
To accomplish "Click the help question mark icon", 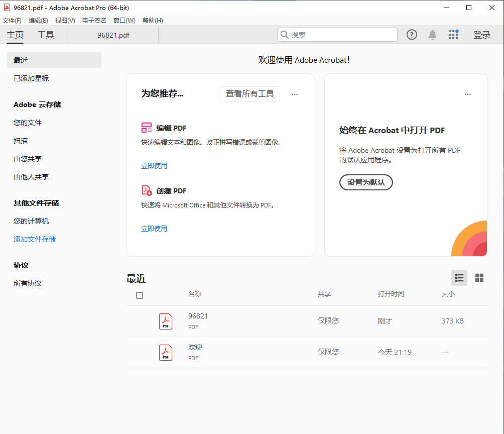I will tap(412, 35).
